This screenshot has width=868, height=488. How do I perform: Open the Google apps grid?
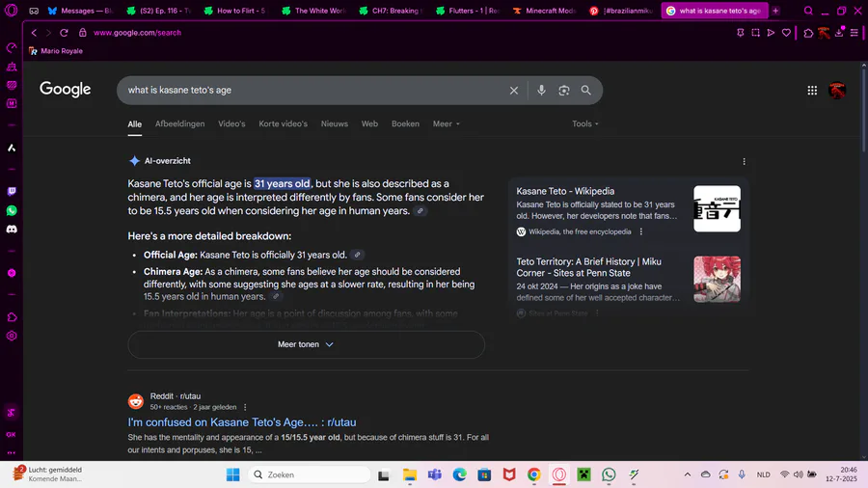click(x=812, y=91)
